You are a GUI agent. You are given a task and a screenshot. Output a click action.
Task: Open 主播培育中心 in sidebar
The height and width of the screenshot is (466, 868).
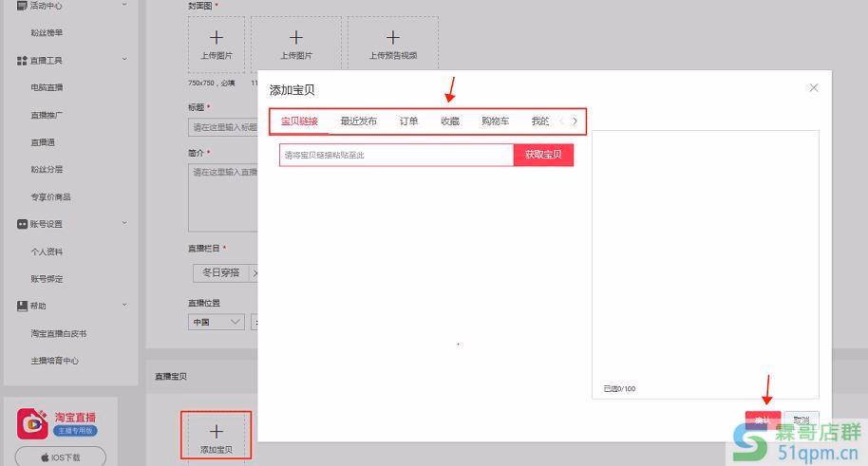[54, 361]
